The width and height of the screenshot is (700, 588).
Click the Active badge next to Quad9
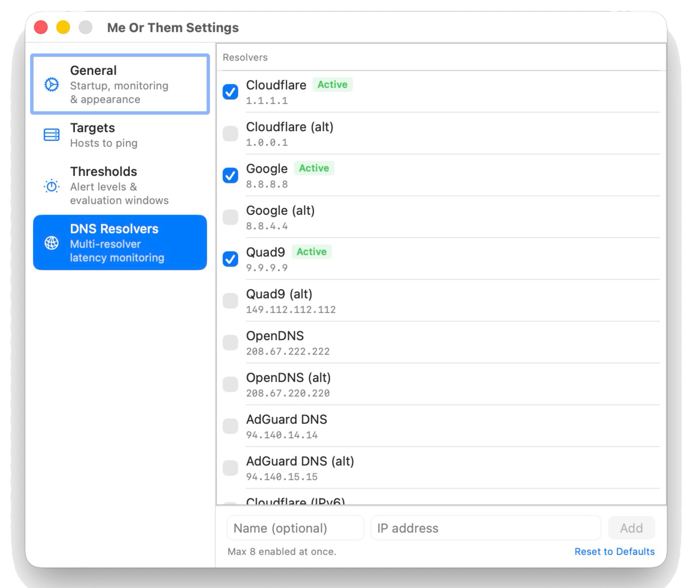pos(312,252)
